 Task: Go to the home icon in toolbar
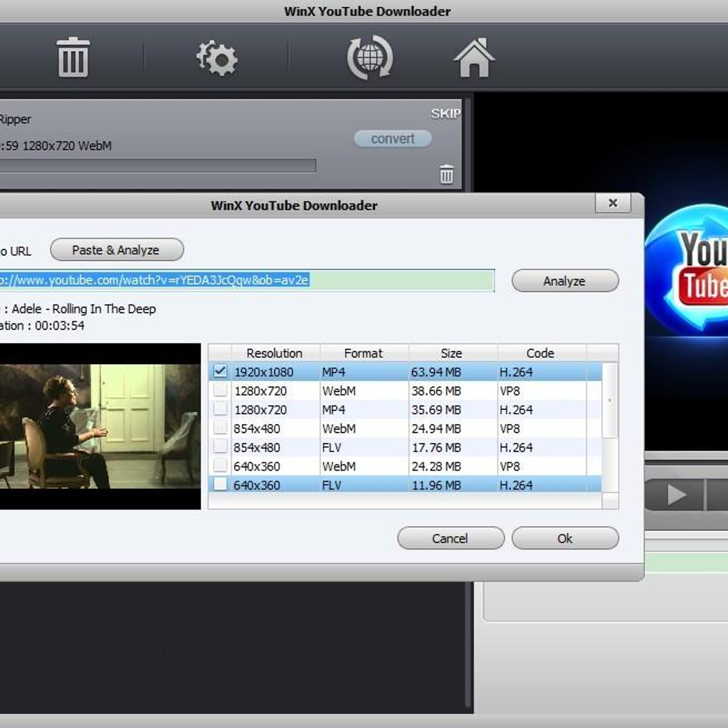[x=474, y=58]
